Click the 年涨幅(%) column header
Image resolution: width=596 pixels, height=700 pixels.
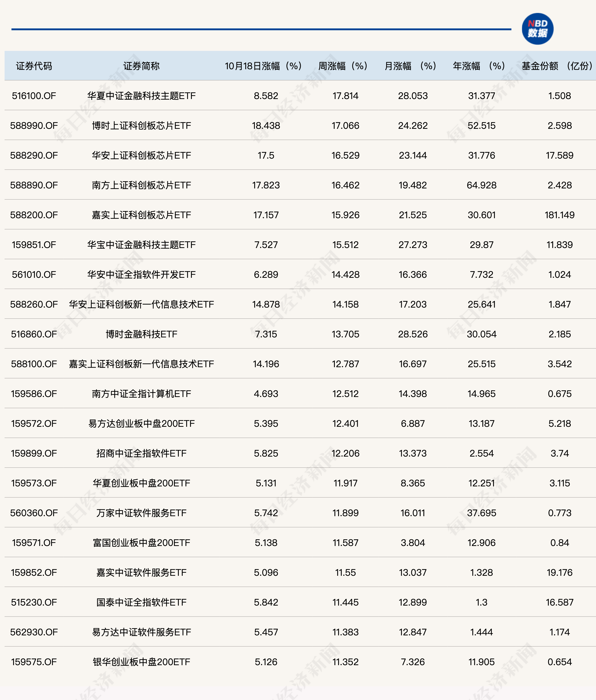479,66
